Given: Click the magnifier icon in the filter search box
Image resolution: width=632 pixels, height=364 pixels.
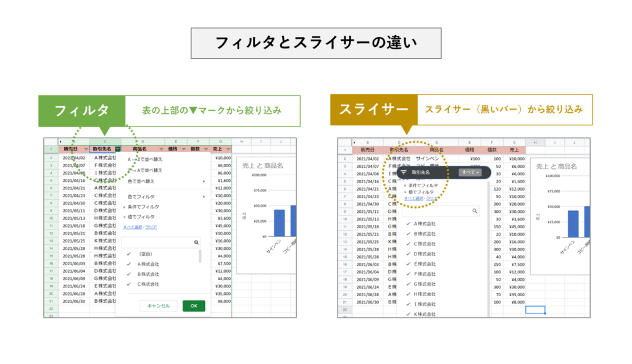Looking at the screenshot, I should click(x=196, y=242).
